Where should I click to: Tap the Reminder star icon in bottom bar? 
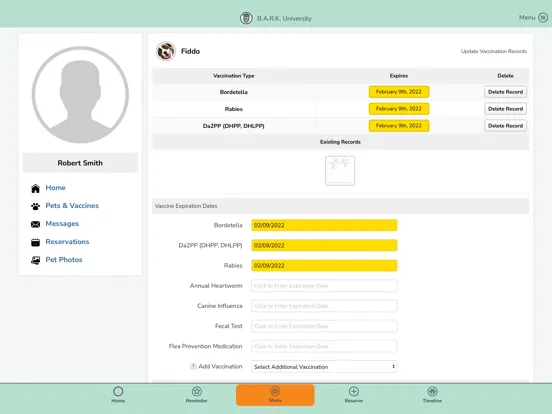(x=197, y=391)
